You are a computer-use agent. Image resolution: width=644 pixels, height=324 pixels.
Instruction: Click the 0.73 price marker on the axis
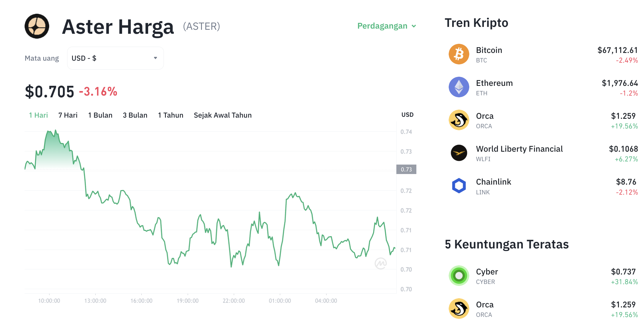coord(407,169)
